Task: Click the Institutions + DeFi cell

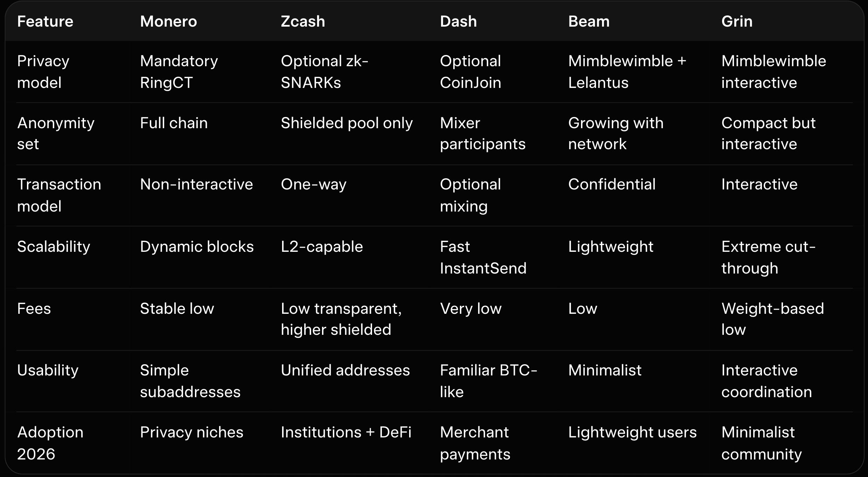Action: click(x=346, y=432)
